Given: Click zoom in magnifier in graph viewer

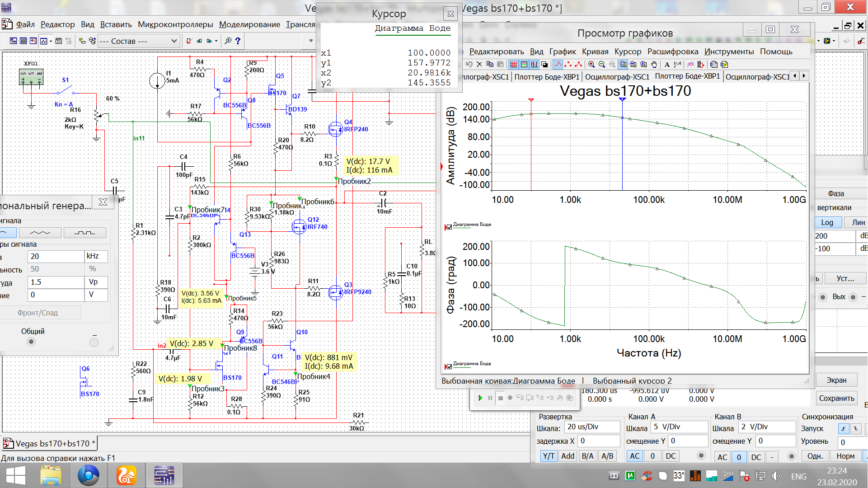Looking at the screenshot, I should (591, 65).
